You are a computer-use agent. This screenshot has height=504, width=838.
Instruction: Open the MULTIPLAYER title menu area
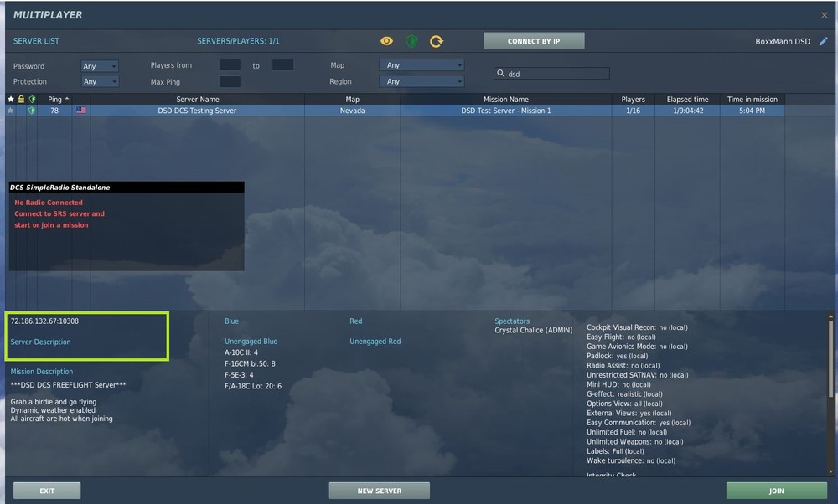coord(48,14)
